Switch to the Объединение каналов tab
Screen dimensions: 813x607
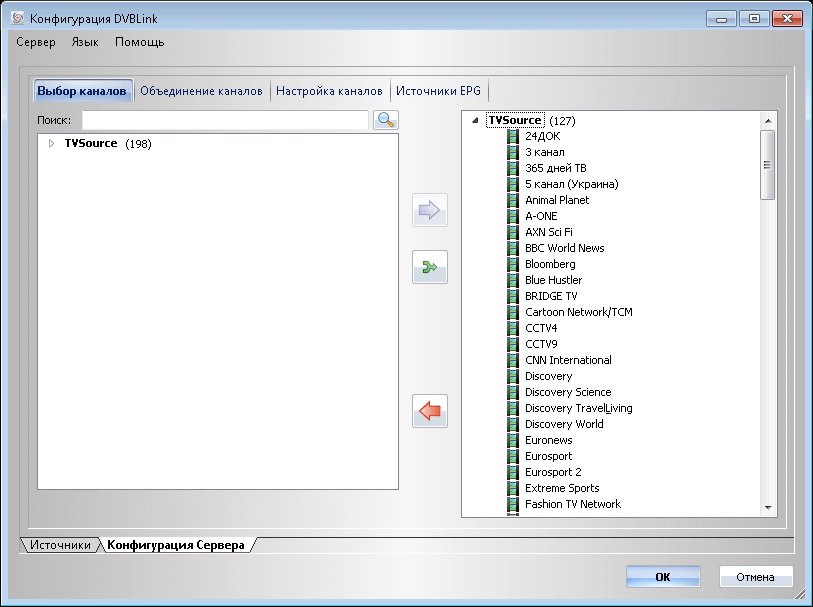[201, 91]
